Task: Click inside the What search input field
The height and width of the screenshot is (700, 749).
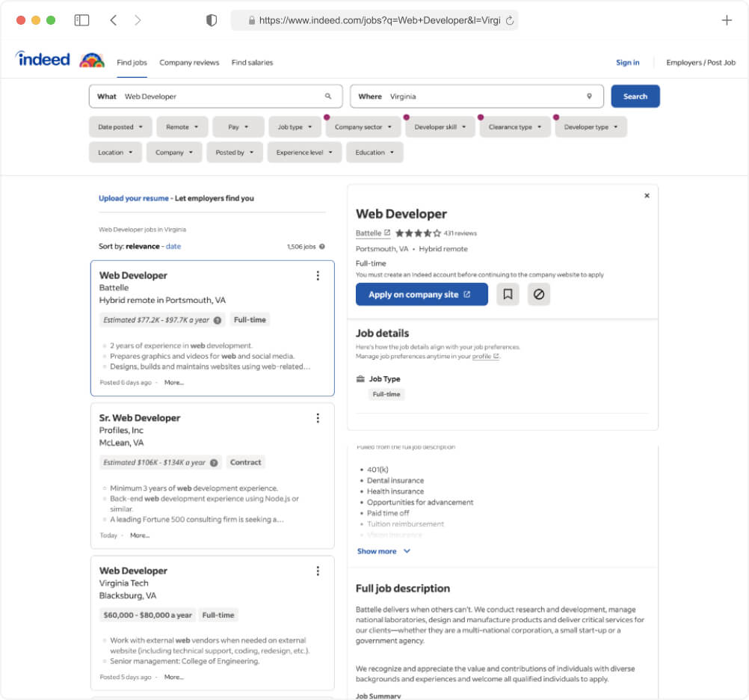Action: coord(209,96)
